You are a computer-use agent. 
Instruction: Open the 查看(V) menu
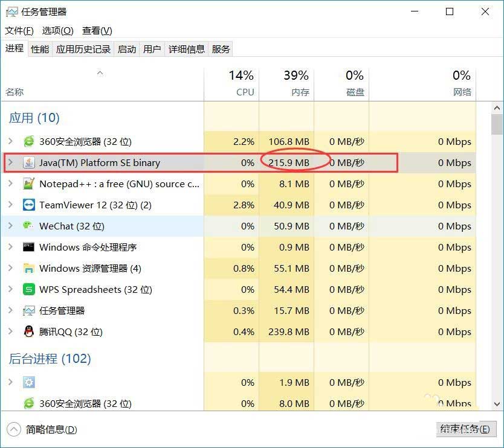[97, 31]
